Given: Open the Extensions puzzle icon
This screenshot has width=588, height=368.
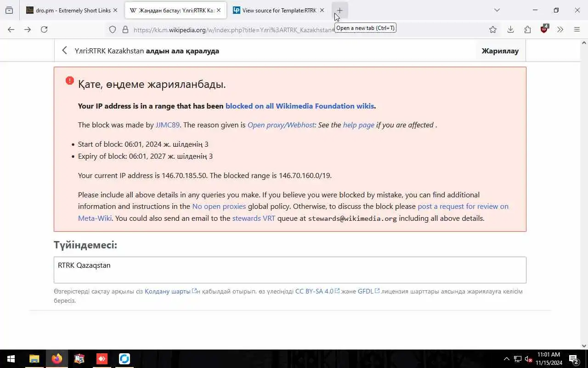Looking at the screenshot, I should tap(527, 29).
